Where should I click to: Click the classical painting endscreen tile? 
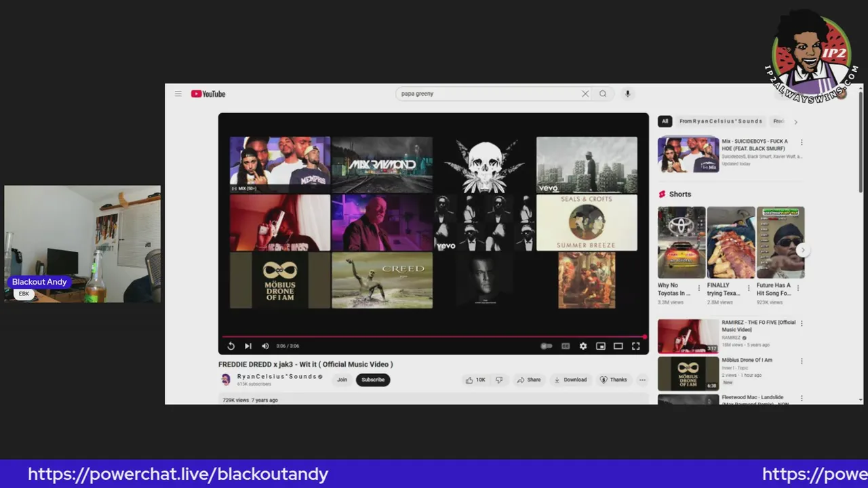(x=587, y=281)
